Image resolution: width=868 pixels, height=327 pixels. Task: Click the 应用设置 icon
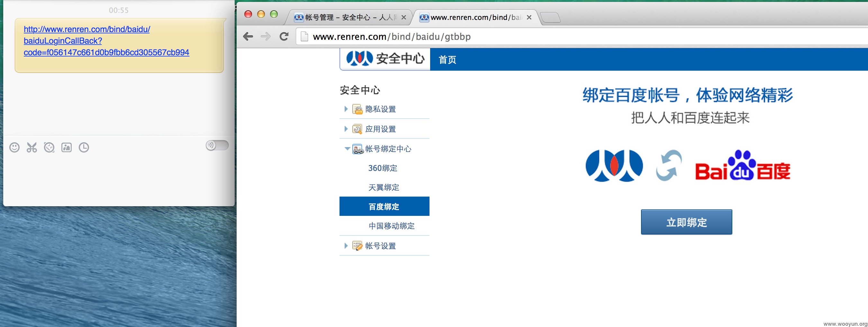point(357,128)
